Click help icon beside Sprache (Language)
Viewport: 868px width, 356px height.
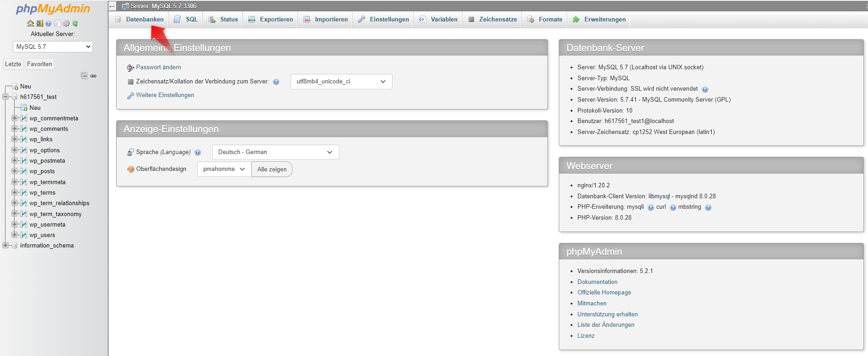pos(198,153)
